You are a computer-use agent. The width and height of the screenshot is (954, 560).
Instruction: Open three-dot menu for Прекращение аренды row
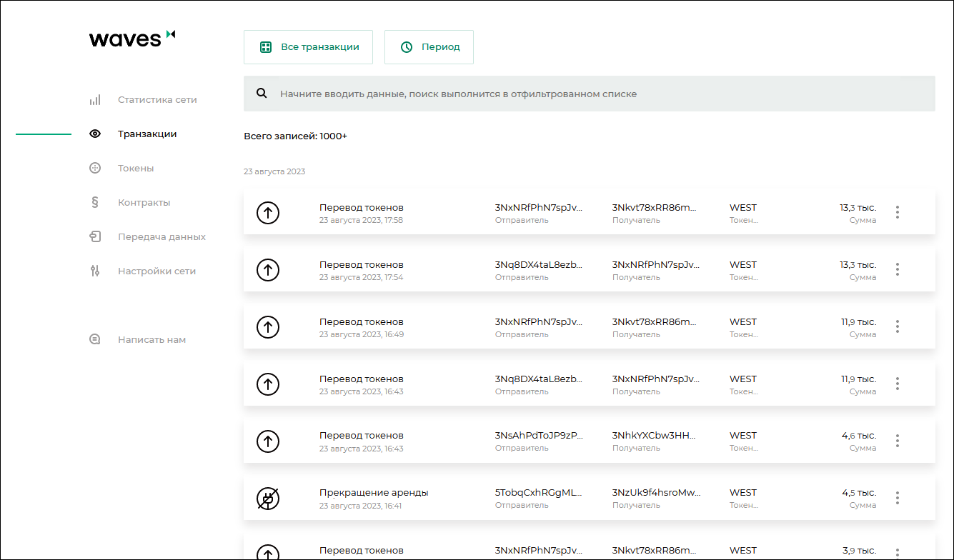coord(897,498)
